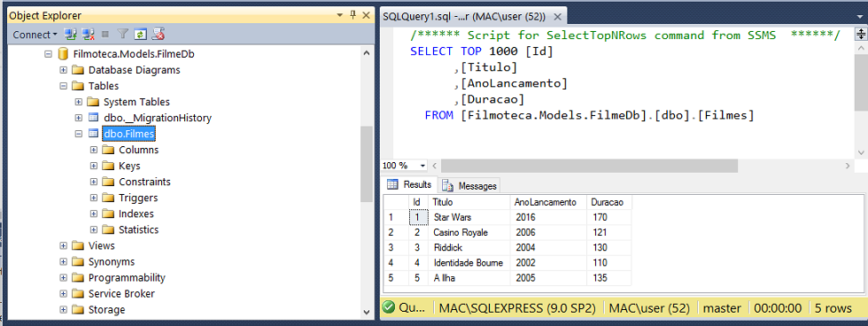Click the Database Diagrams folder icon
This screenshot has height=326, width=868.
(78, 70)
